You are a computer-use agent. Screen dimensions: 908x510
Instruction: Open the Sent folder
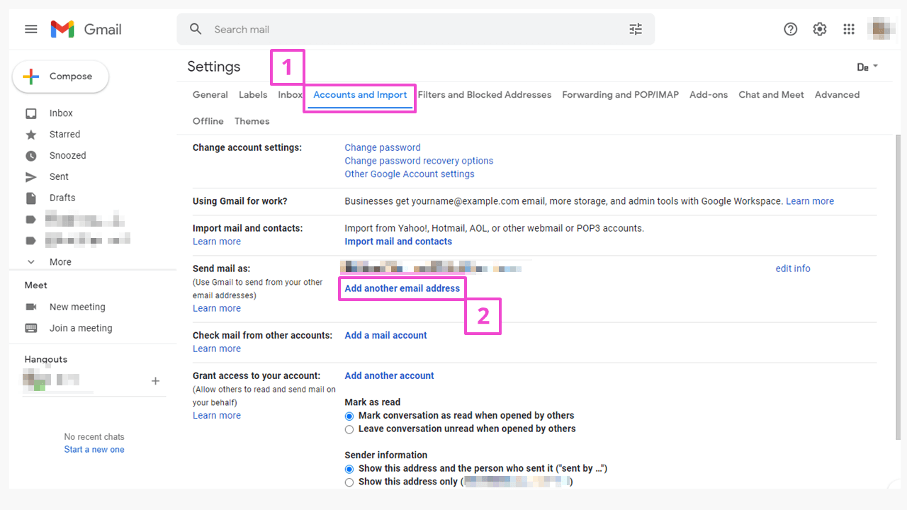tap(58, 177)
